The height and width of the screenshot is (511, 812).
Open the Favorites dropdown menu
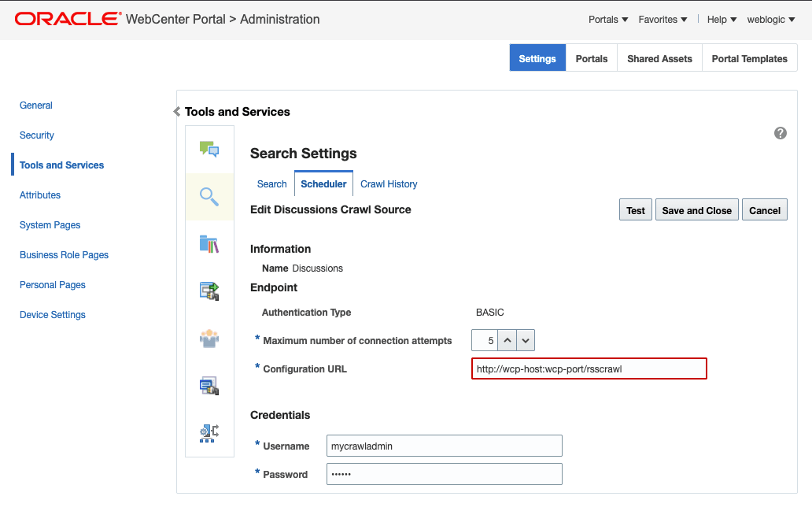[663, 20]
